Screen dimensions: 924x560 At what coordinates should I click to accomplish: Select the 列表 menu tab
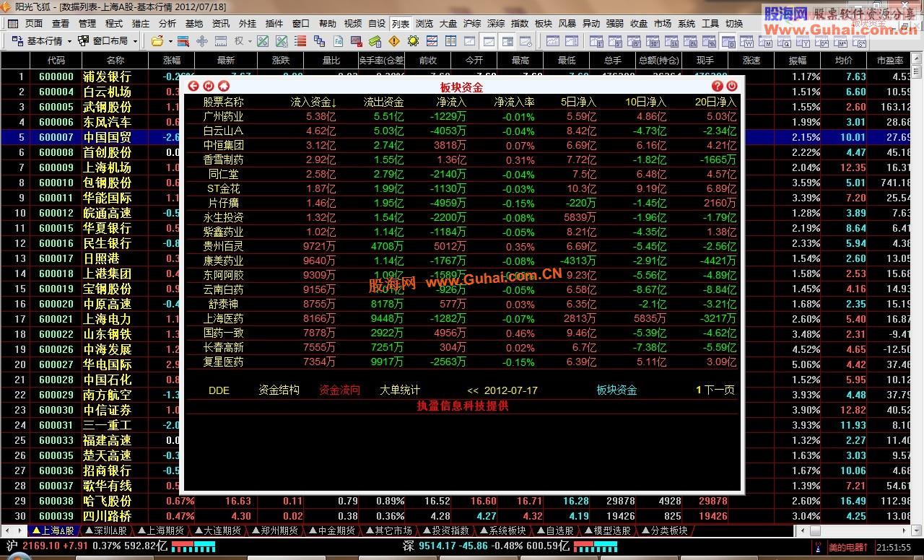click(400, 23)
